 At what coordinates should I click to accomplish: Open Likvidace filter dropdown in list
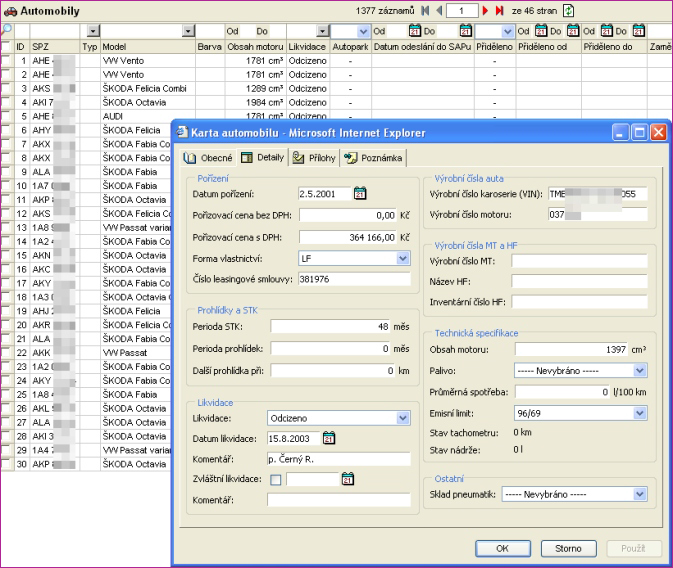pyautogui.click(x=322, y=31)
